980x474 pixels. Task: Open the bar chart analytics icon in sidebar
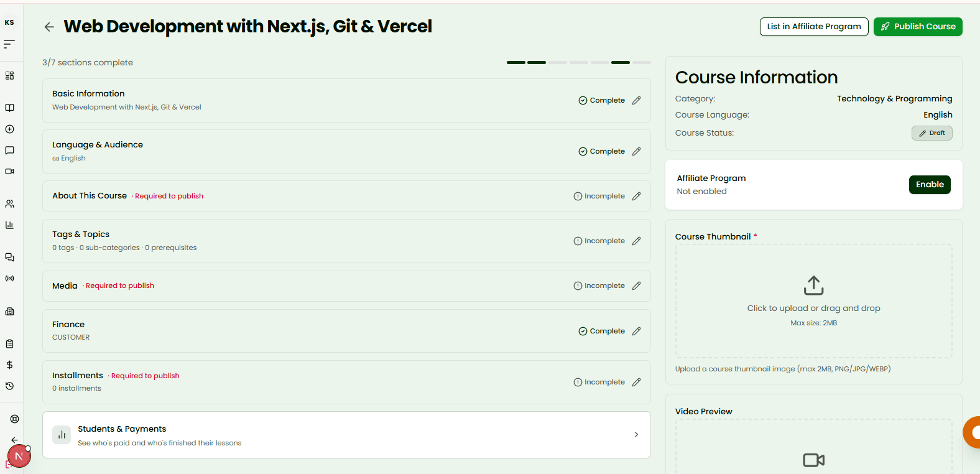click(x=9, y=225)
